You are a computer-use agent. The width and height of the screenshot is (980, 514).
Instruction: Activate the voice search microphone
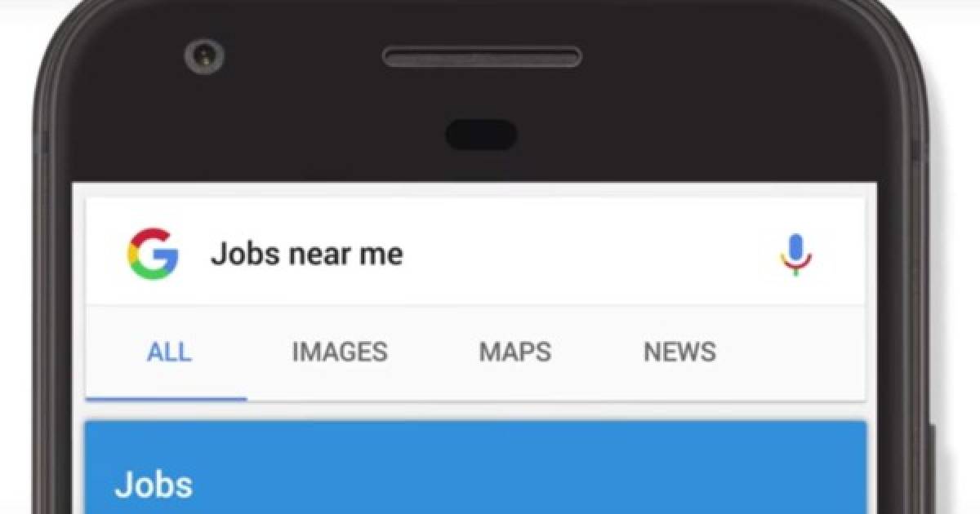[x=795, y=255]
